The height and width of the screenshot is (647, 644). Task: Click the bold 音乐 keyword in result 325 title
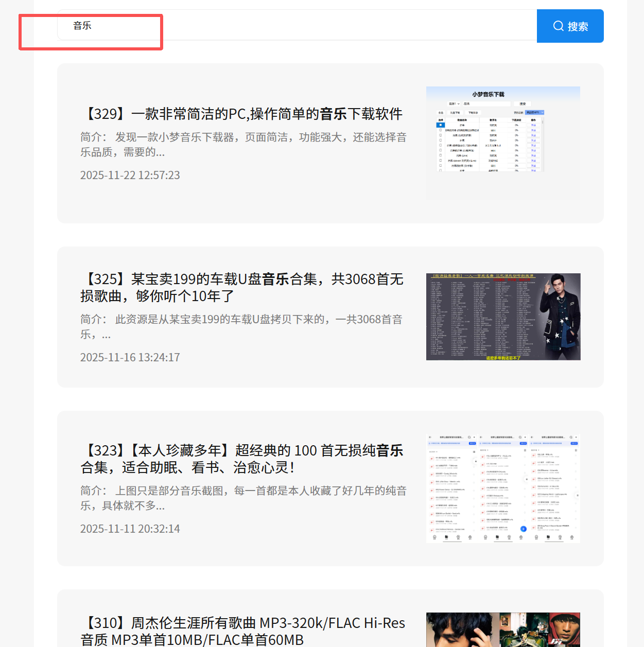click(x=275, y=279)
